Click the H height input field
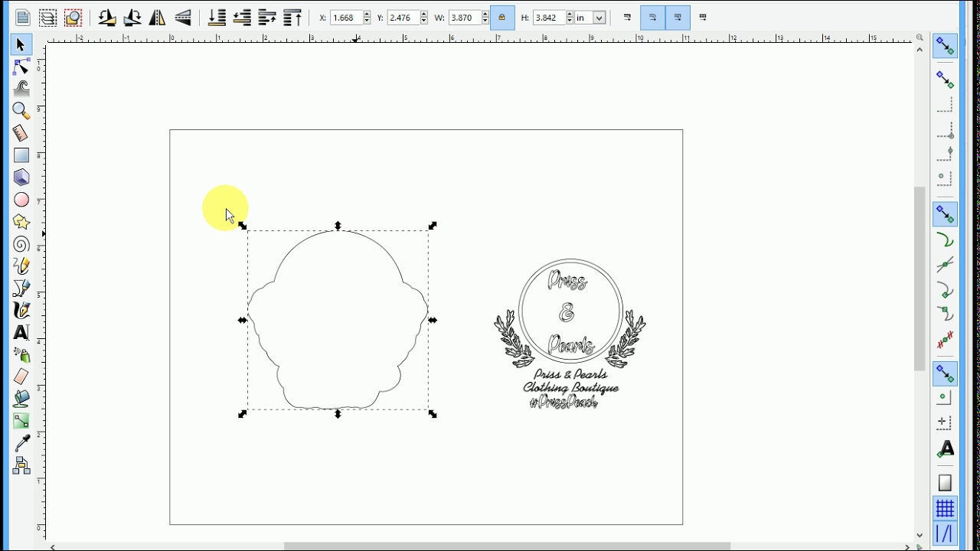Screen dimensions: 980x551 549,18
